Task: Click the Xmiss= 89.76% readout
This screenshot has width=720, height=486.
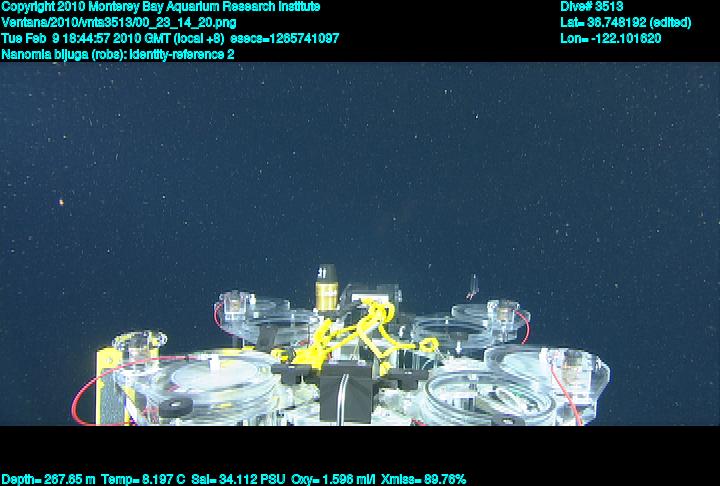Action: point(423,479)
